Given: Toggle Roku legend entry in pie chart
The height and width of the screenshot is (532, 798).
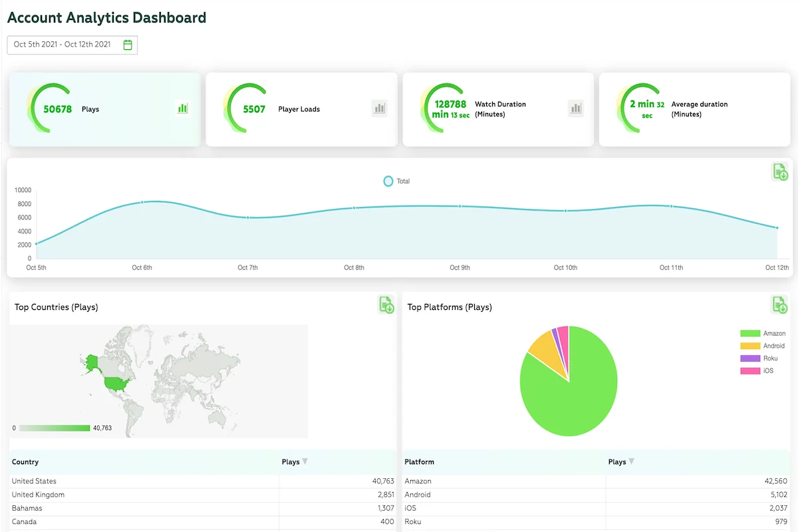Looking at the screenshot, I should (759, 358).
